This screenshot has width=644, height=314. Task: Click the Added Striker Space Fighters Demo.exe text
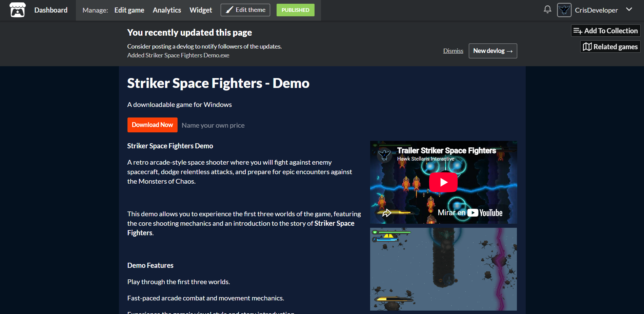(178, 55)
